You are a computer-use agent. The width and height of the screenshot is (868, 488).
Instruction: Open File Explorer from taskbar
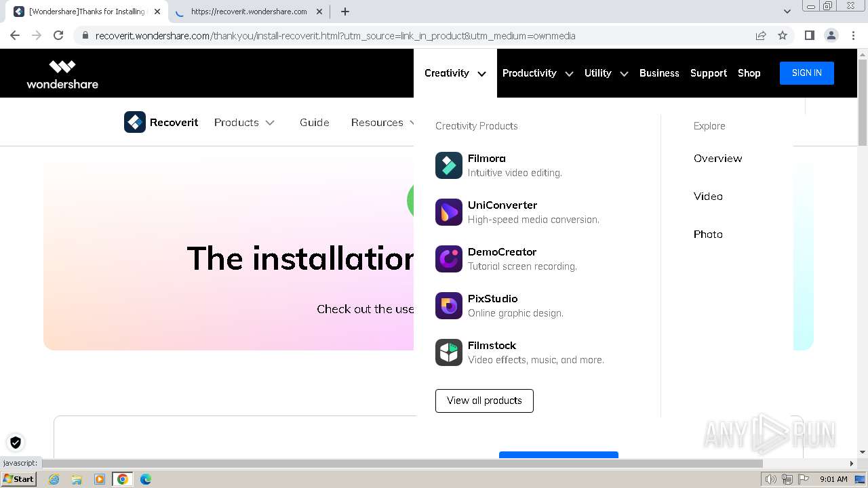[x=77, y=479]
